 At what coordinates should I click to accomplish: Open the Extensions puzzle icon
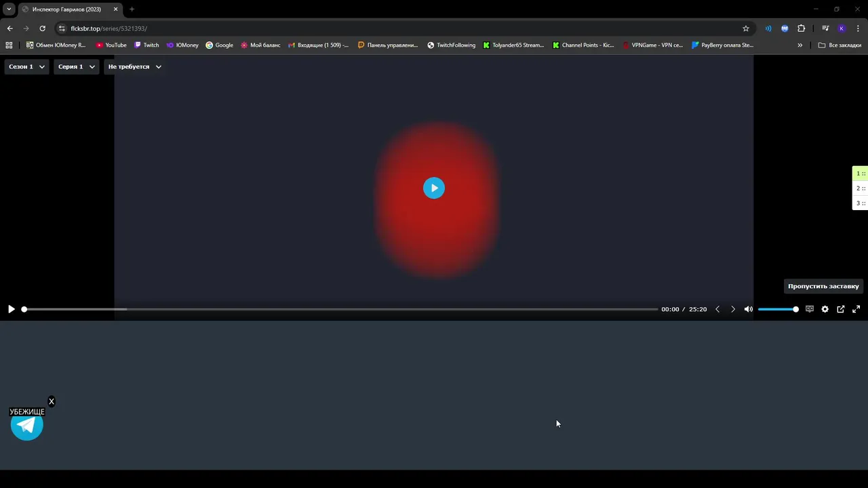click(802, 28)
